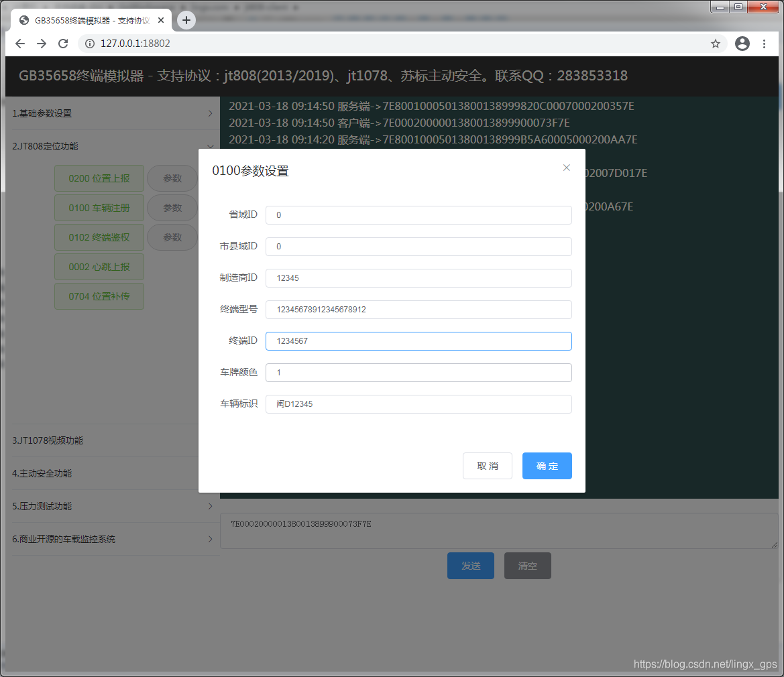Click the 确定 confirm button

547,466
